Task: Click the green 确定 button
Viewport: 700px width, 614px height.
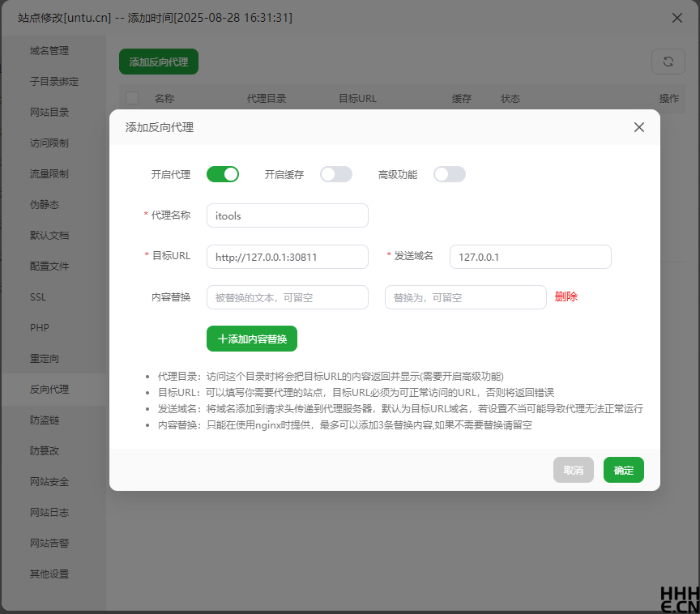Action: pos(623,470)
